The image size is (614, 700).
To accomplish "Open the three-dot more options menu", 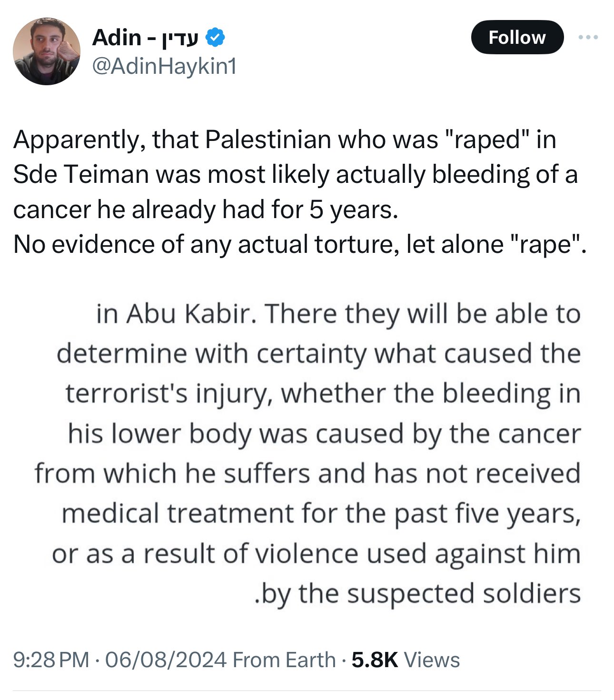I will tap(588, 37).
